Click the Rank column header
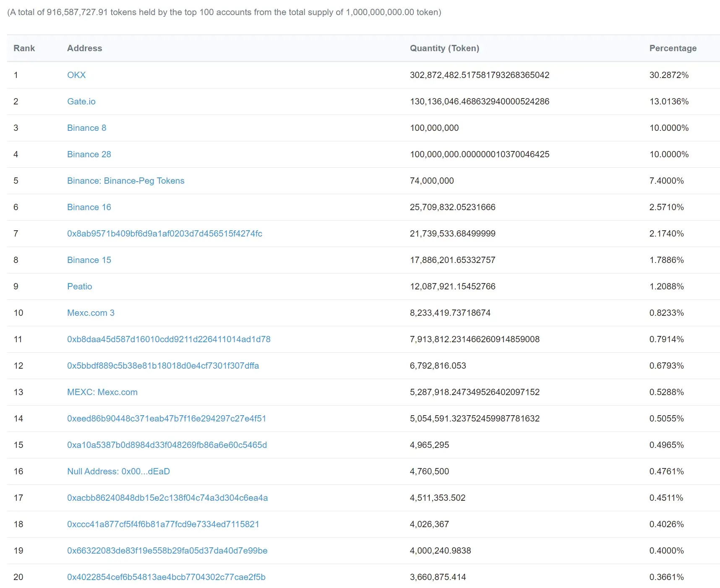720x588 pixels. 24,48
